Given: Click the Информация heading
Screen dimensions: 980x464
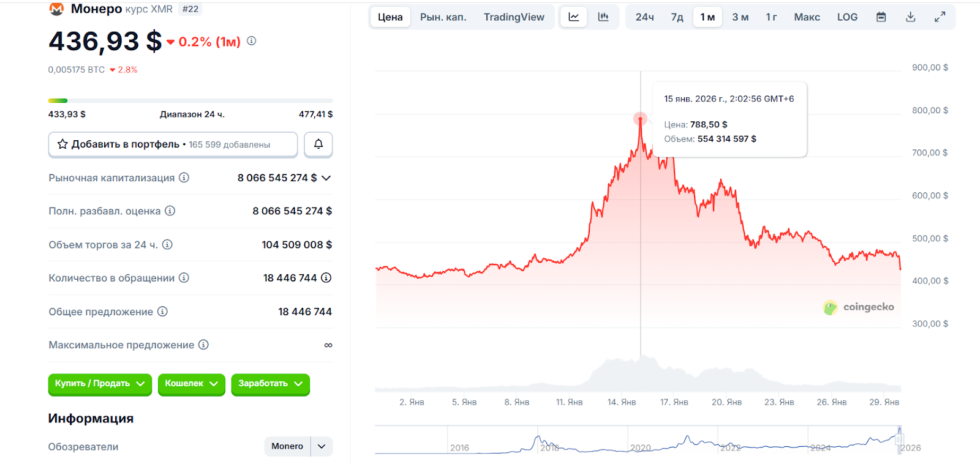Looking at the screenshot, I should (x=91, y=419).
